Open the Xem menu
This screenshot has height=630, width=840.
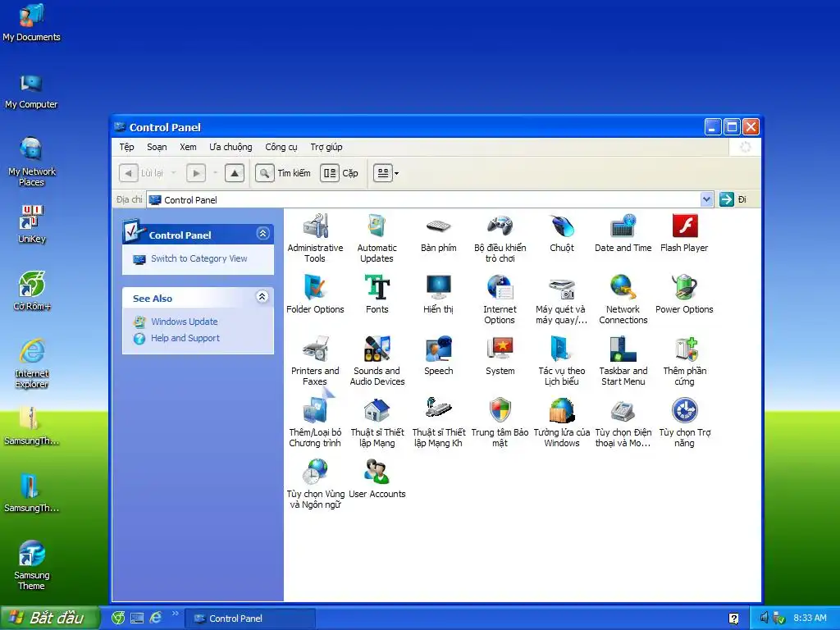tap(188, 147)
